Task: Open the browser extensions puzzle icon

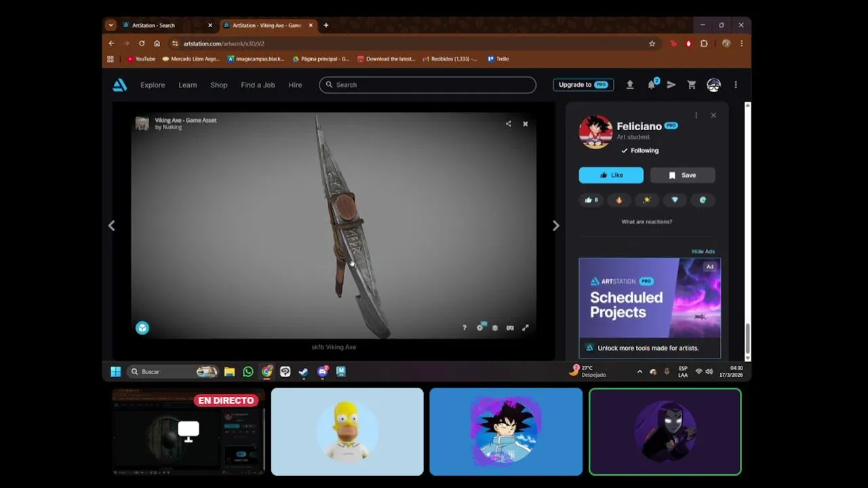Action: click(704, 43)
